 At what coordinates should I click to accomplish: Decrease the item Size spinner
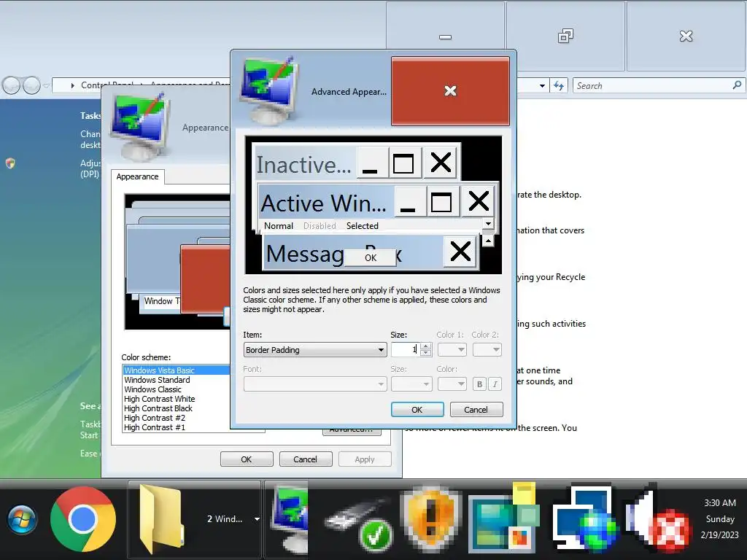(426, 354)
